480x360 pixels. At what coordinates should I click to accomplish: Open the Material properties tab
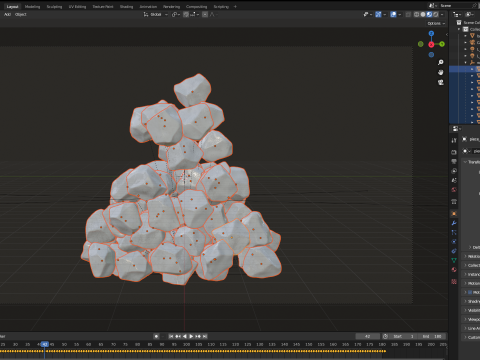coord(454,270)
